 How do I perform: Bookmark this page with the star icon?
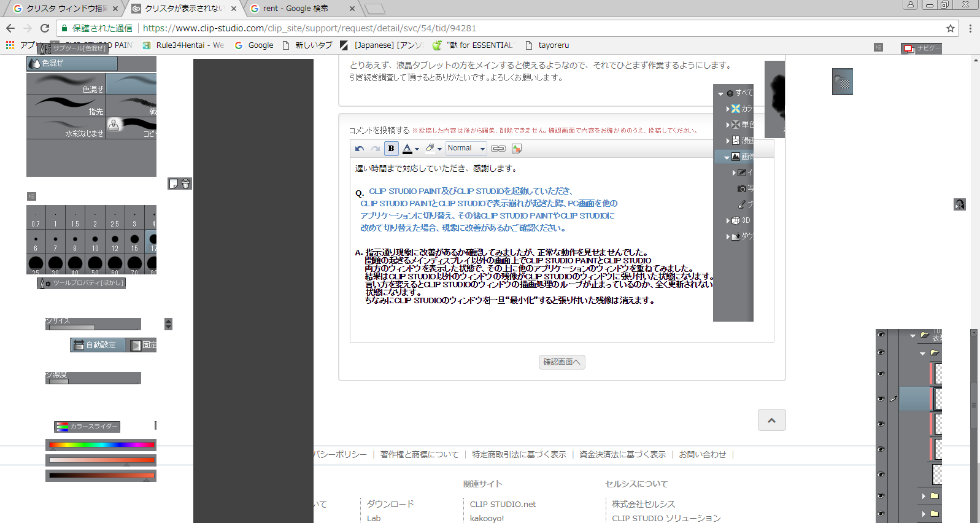951,28
